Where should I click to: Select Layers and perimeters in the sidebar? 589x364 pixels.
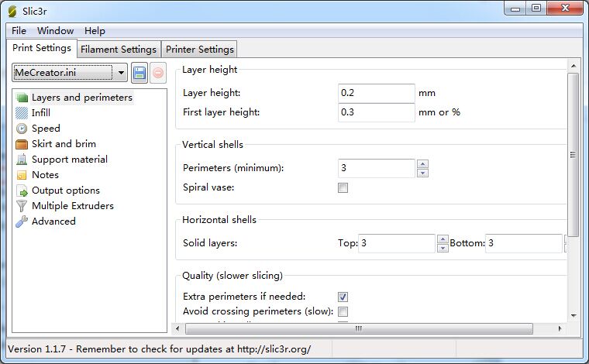[x=82, y=98]
